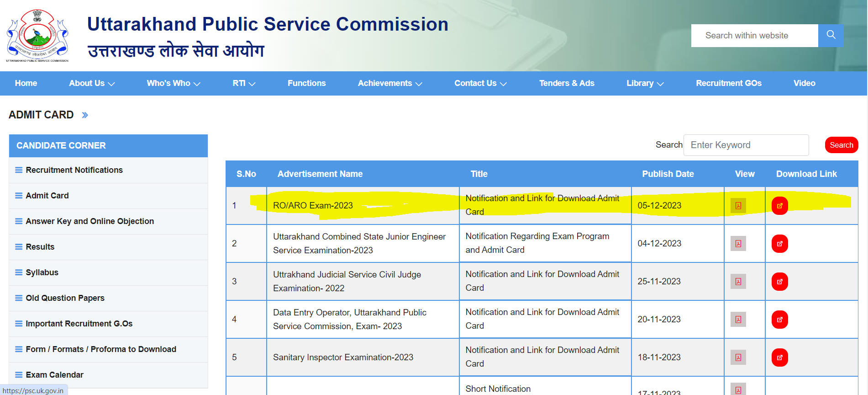Open download link for Sanitary Inspector Examination-2023
Viewport: 868px width, 395px height.
click(x=780, y=358)
